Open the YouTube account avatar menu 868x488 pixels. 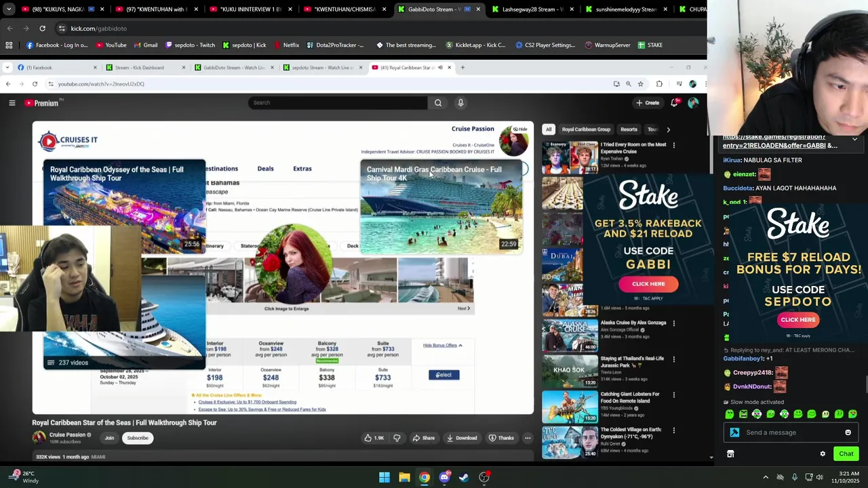(x=693, y=103)
